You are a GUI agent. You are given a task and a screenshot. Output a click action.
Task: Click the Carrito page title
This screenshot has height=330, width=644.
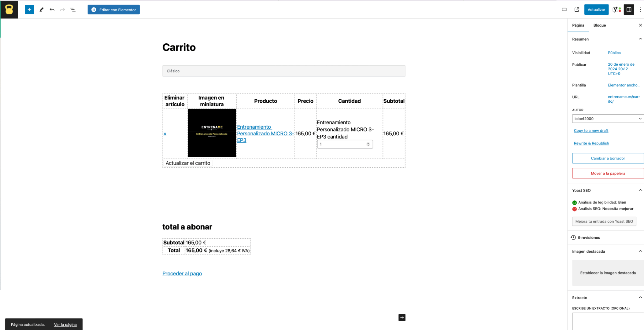pyautogui.click(x=179, y=47)
